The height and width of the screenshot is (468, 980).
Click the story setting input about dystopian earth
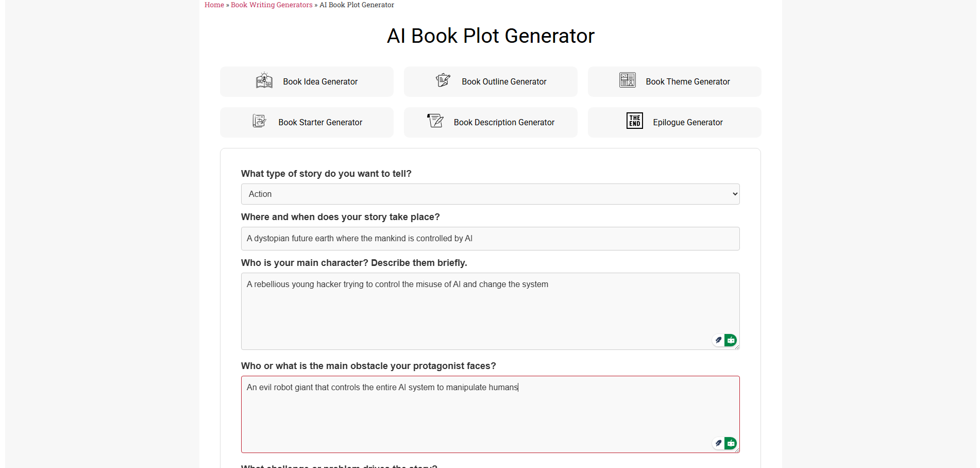click(x=490, y=238)
